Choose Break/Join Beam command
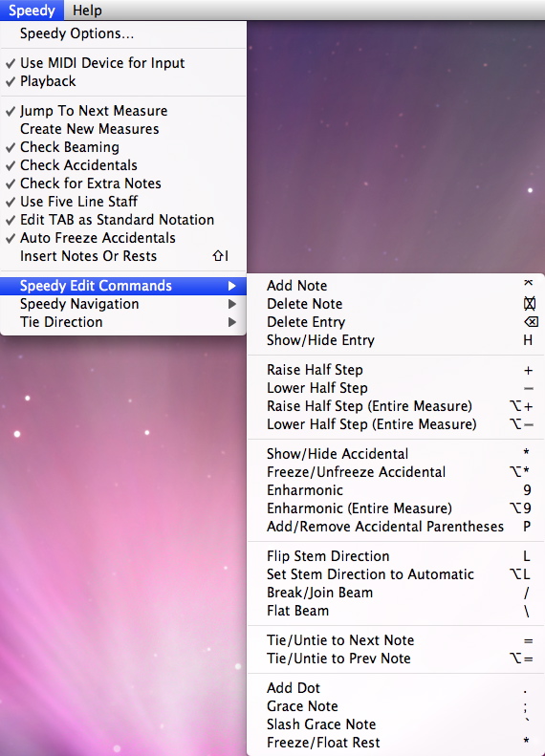The height and width of the screenshot is (756, 545). pos(396,593)
